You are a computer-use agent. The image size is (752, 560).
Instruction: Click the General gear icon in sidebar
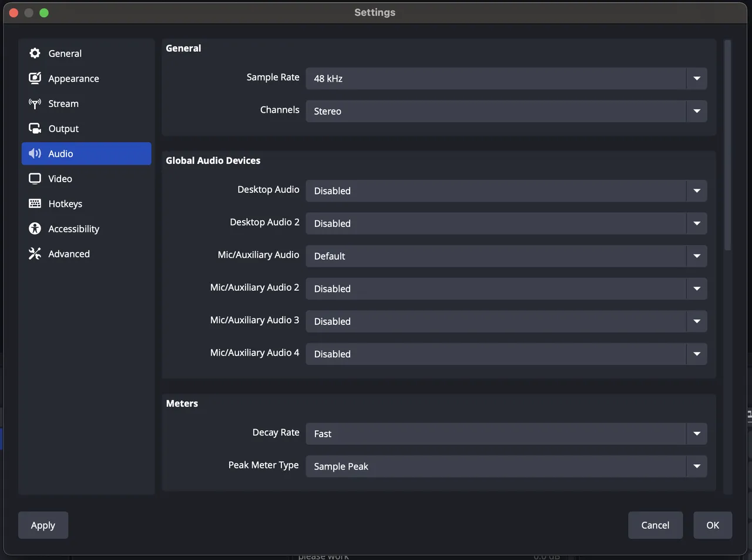(x=35, y=53)
